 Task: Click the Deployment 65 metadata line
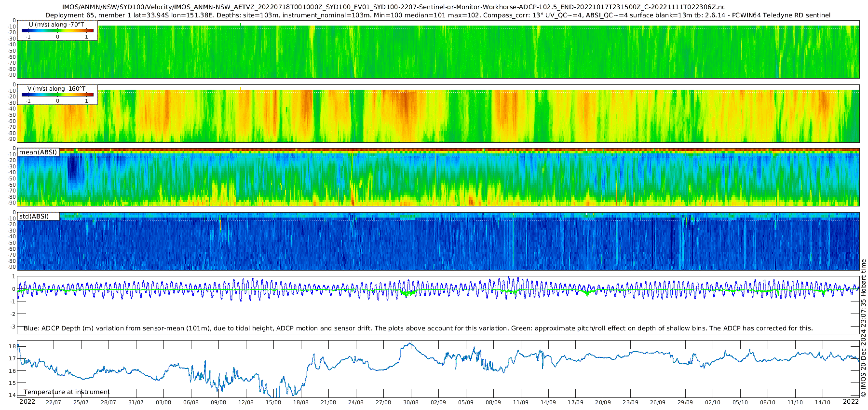click(437, 15)
